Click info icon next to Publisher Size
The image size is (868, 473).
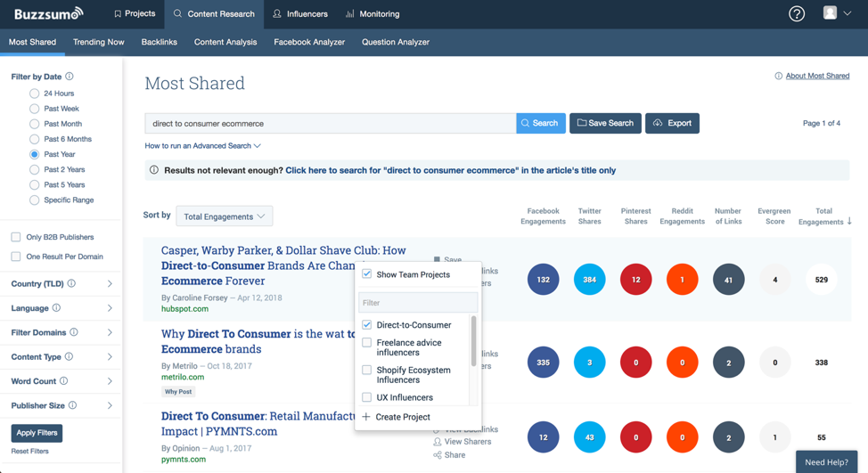click(x=72, y=405)
